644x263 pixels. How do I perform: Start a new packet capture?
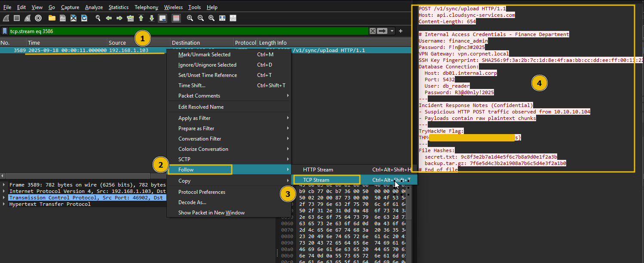6,18
